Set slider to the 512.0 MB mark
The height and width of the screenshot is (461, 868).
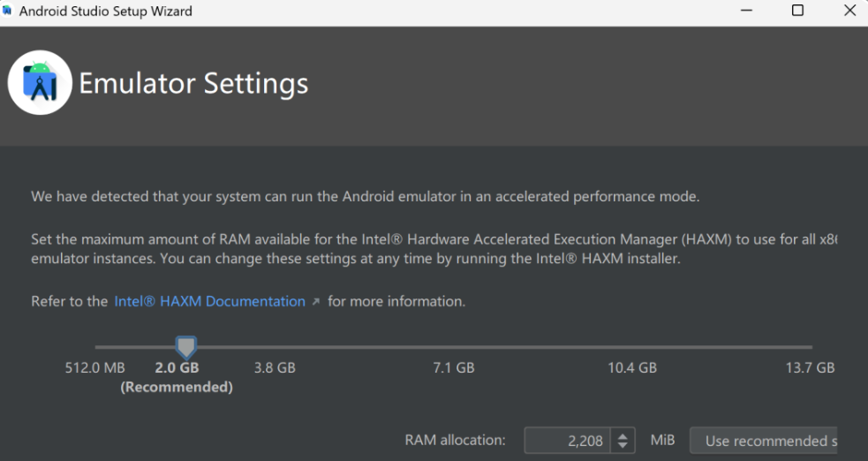95,347
